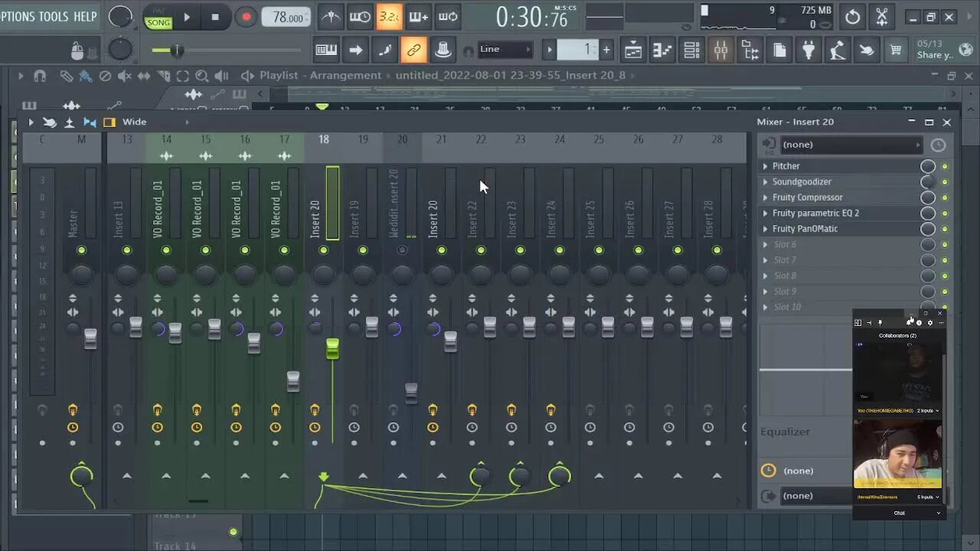
Task: Start playback with the Play button
Action: click(187, 17)
